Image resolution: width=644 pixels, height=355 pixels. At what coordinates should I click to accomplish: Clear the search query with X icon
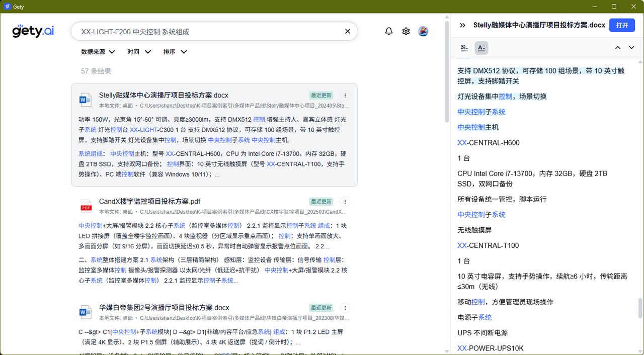coord(347,31)
